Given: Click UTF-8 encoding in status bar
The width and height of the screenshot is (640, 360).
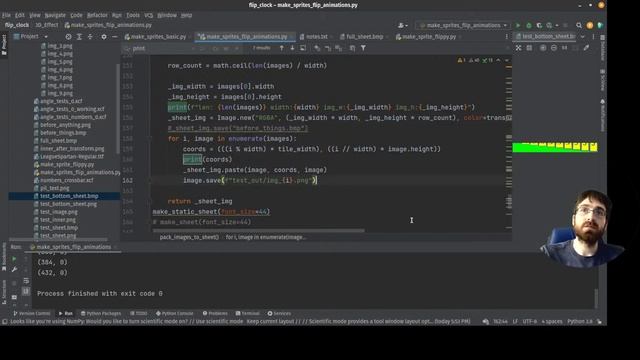Looking at the screenshot, I should (x=530, y=322).
